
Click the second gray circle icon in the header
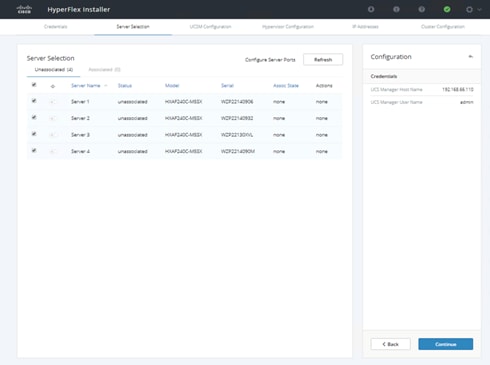(x=396, y=9)
